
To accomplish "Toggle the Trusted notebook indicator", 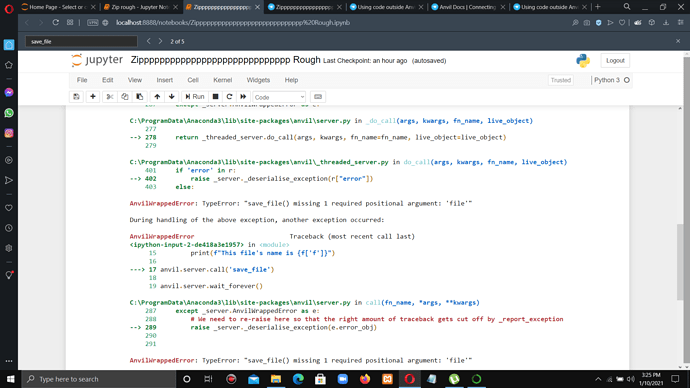I will (561, 80).
